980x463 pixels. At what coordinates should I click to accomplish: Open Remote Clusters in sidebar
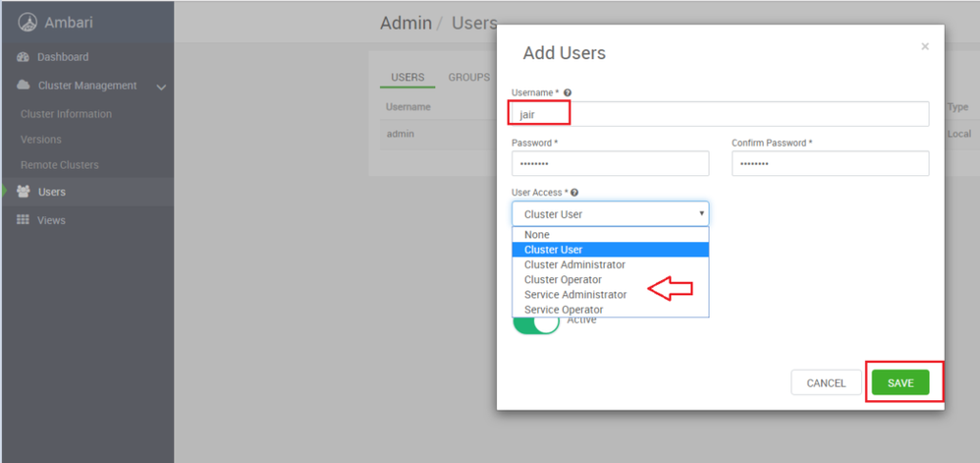(x=59, y=165)
